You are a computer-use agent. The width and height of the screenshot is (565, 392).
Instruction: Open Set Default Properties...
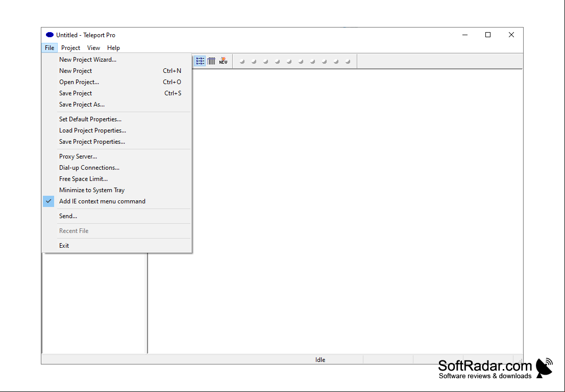coord(117,119)
